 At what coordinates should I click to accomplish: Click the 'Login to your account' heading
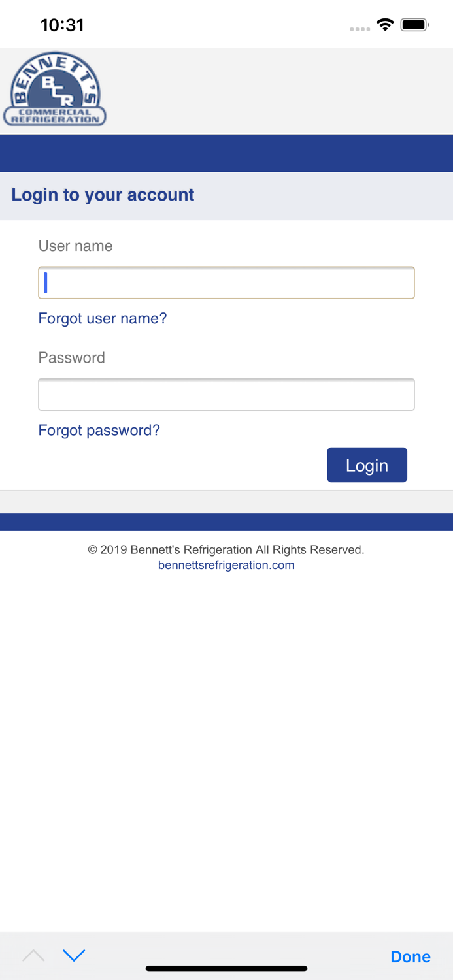click(103, 195)
